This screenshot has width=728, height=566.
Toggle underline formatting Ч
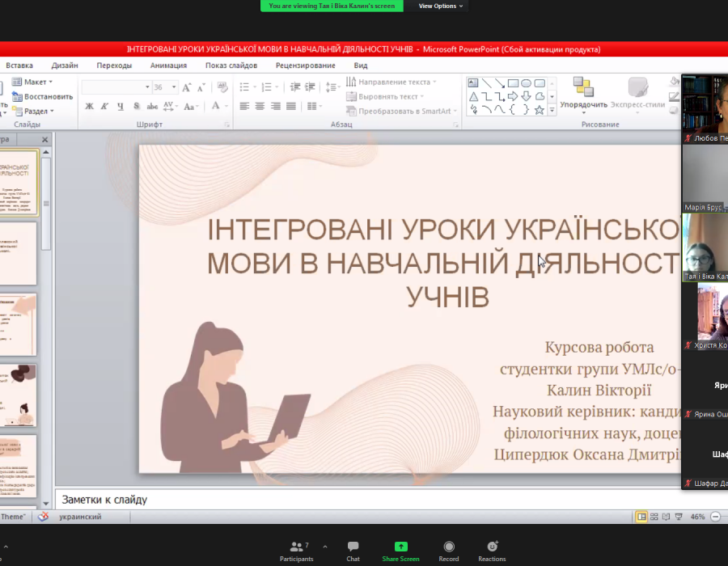(x=120, y=106)
